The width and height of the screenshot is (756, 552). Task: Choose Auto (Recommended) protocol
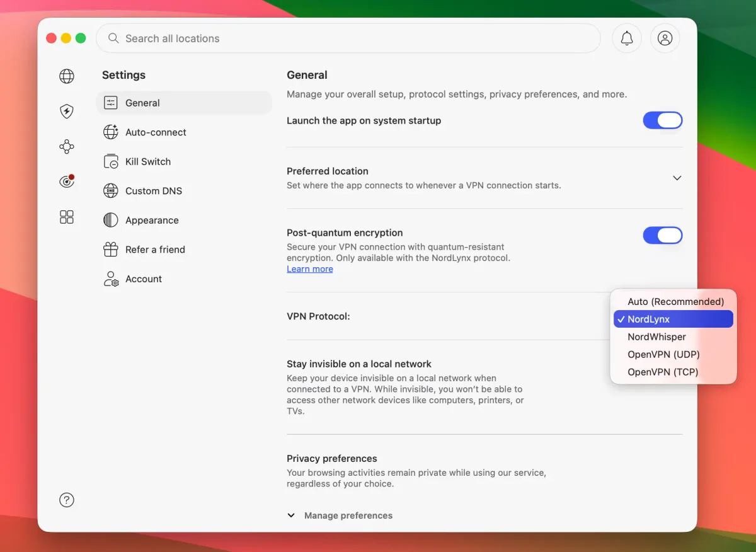point(673,301)
